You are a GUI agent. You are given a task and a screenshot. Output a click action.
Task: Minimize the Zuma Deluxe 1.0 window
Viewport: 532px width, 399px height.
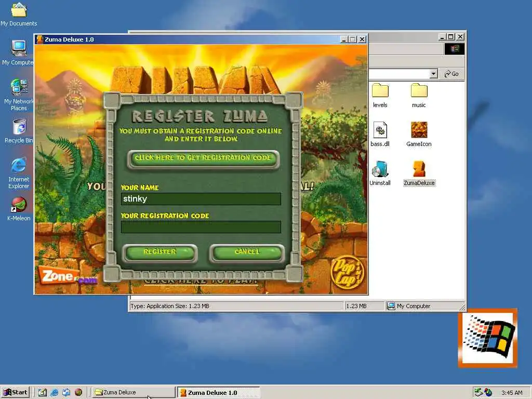tap(344, 39)
